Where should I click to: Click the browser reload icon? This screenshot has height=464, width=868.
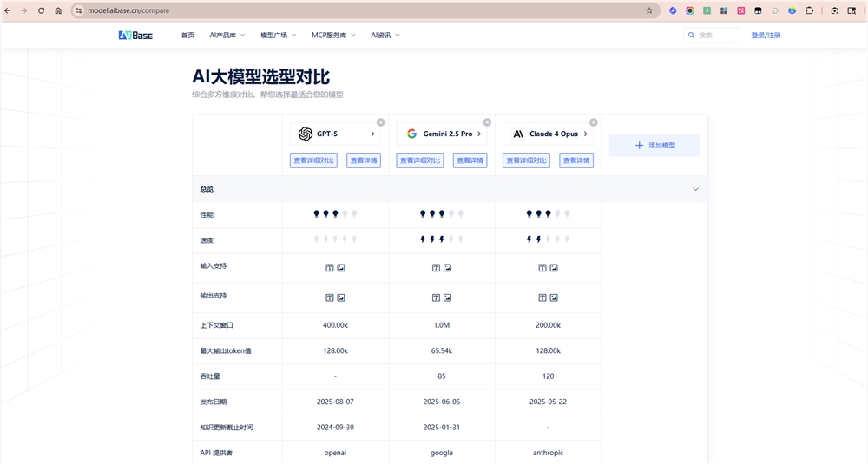click(x=41, y=10)
